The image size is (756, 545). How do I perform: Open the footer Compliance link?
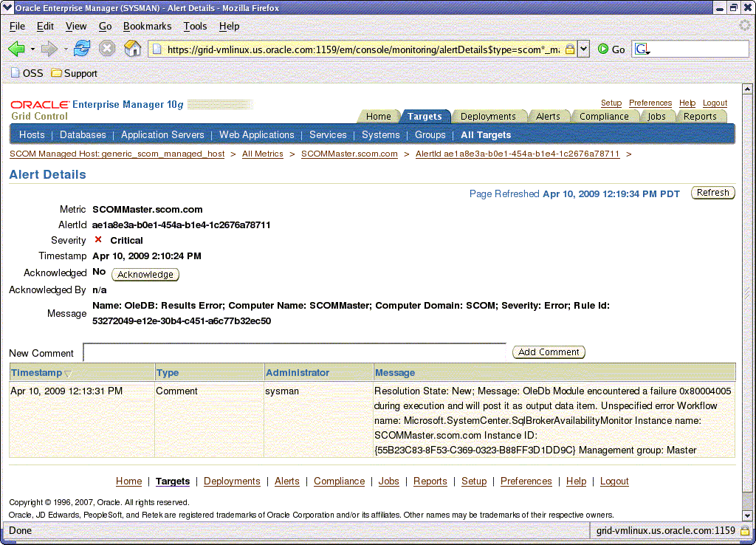tap(339, 481)
